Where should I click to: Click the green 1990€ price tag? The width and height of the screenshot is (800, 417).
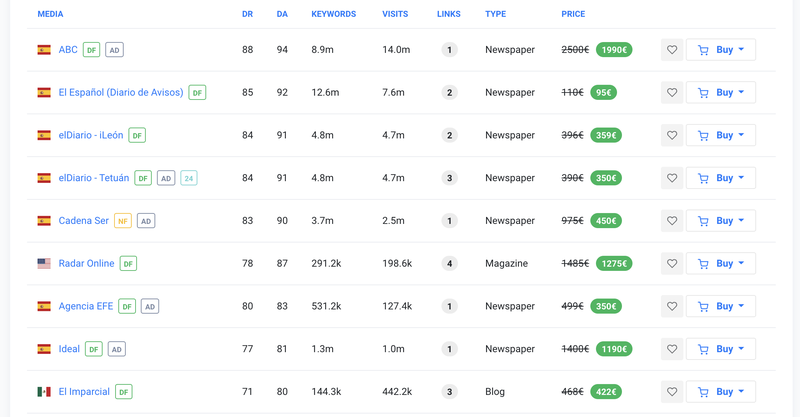click(614, 50)
